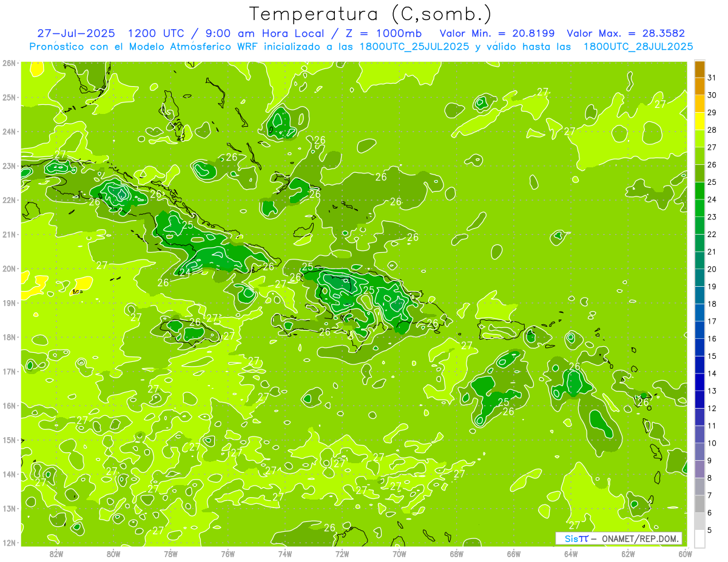The height and width of the screenshot is (562, 728).
Task: Select the white bottom color bar segment
Action: (699, 539)
